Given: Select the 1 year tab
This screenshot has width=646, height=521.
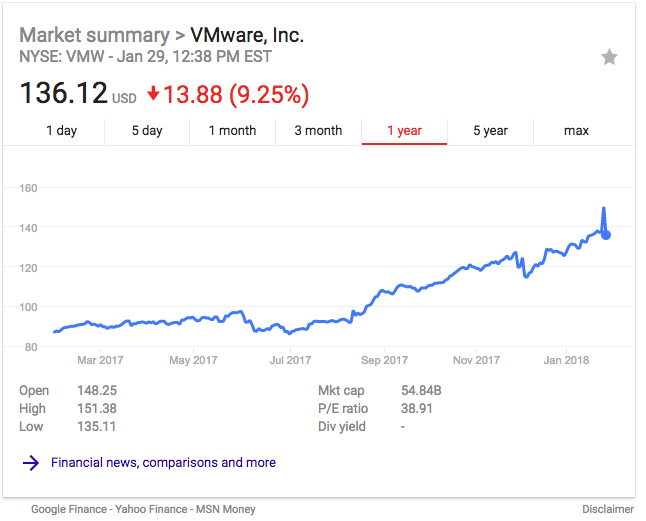Looking at the screenshot, I should pyautogui.click(x=404, y=131).
